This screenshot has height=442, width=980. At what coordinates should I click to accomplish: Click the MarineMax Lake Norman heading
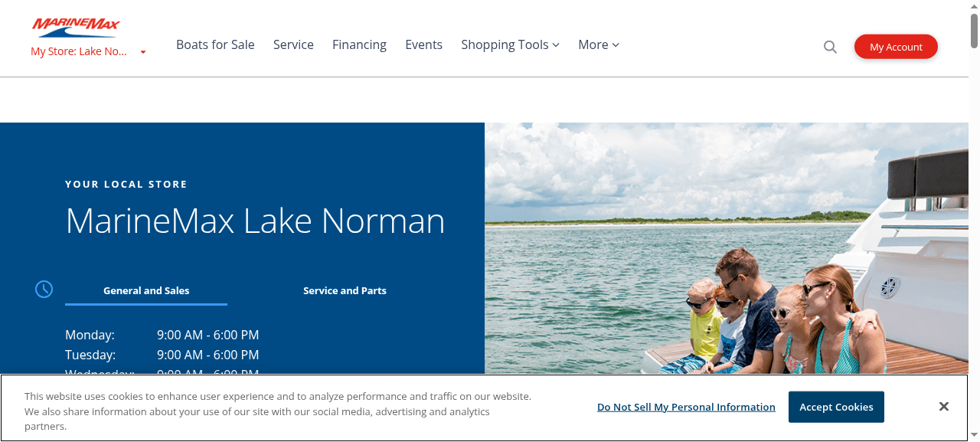tap(255, 221)
